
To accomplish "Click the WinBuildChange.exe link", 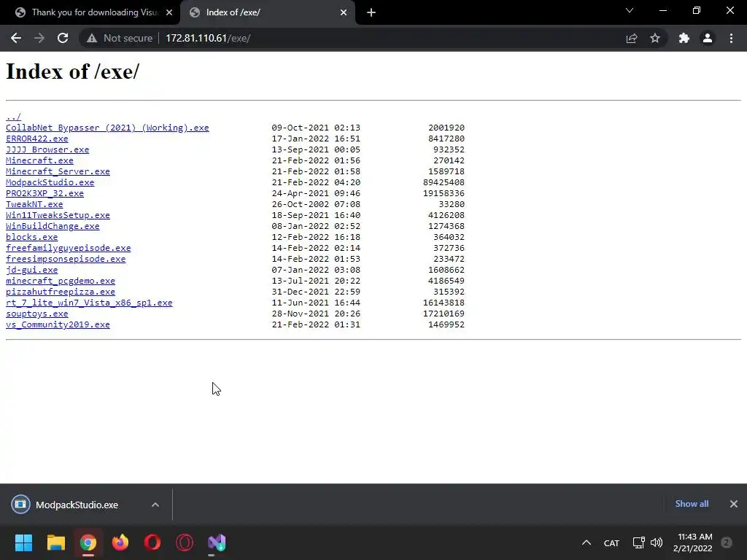I will click(53, 226).
